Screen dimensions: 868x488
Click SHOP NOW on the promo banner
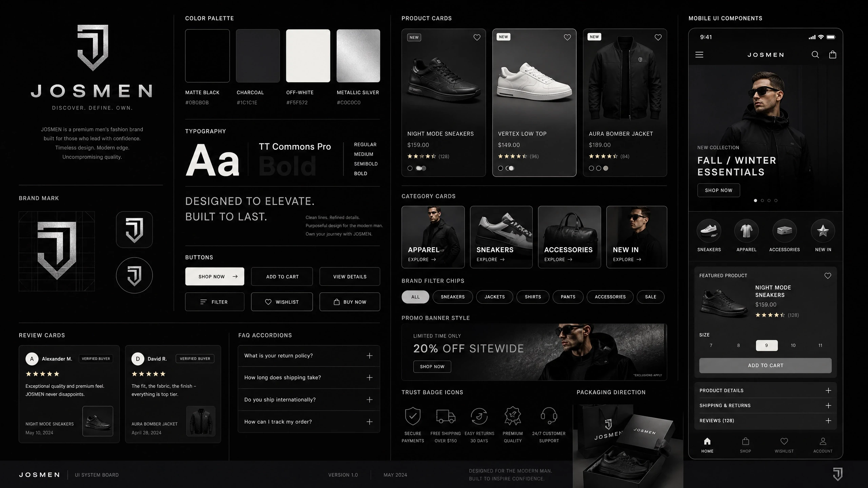tap(432, 367)
